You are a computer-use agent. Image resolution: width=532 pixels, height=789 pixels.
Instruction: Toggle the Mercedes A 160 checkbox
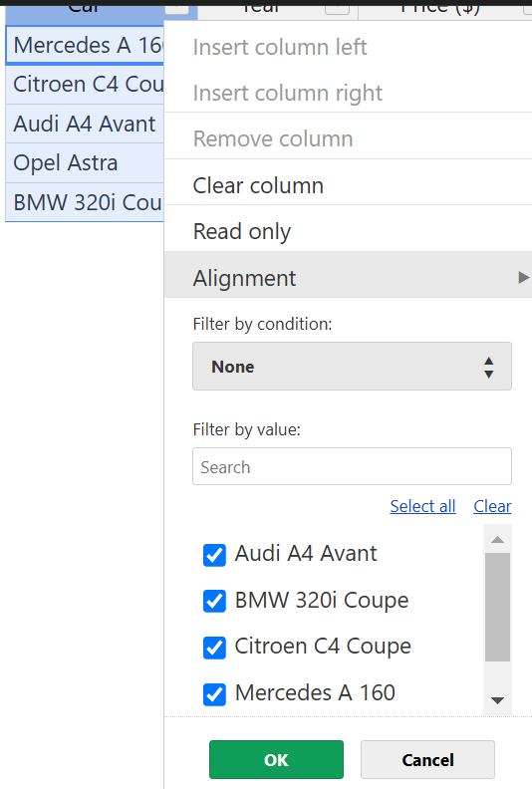pyautogui.click(x=214, y=694)
